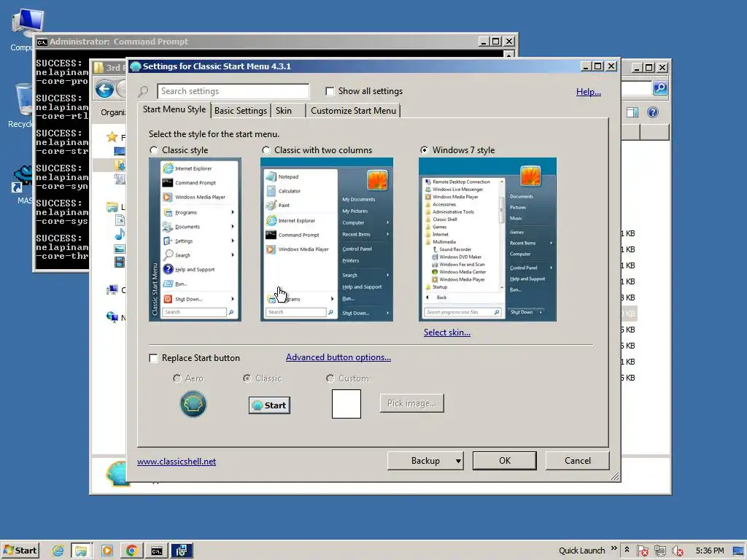Show hidden system tray icons arrow
Viewport: 747px width, 560px height.
[x=627, y=550]
